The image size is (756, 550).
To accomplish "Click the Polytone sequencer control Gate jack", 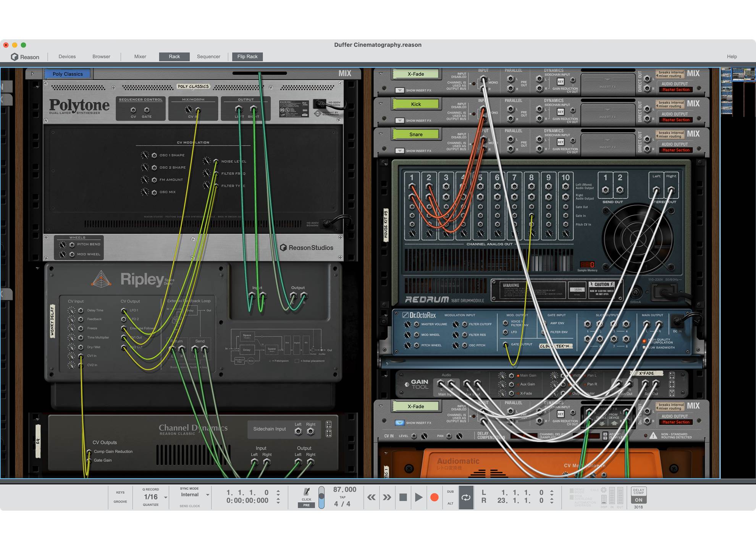I will (x=147, y=110).
